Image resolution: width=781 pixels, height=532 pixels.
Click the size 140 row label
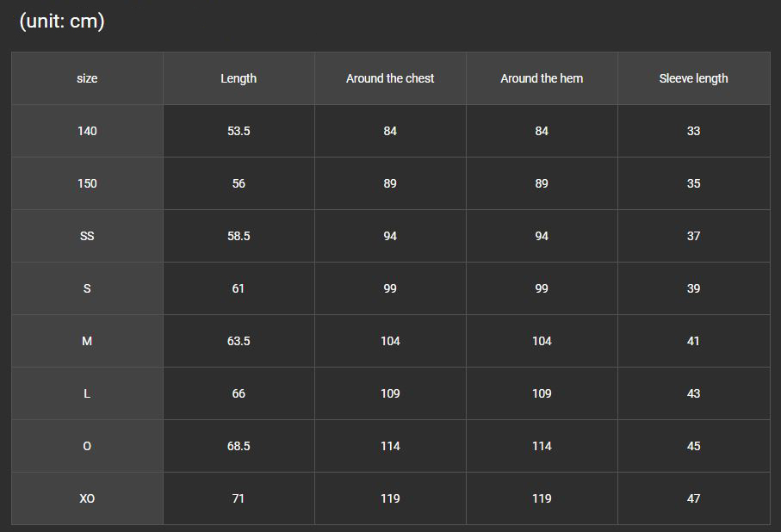(87, 131)
